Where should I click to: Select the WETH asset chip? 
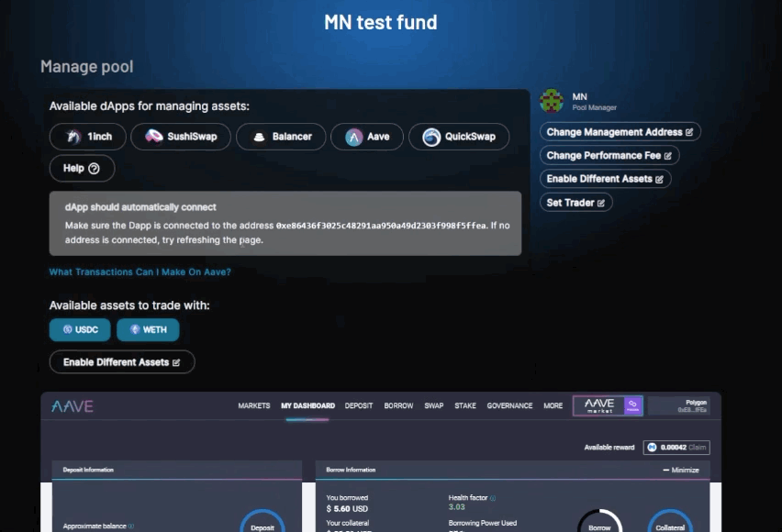tap(148, 330)
